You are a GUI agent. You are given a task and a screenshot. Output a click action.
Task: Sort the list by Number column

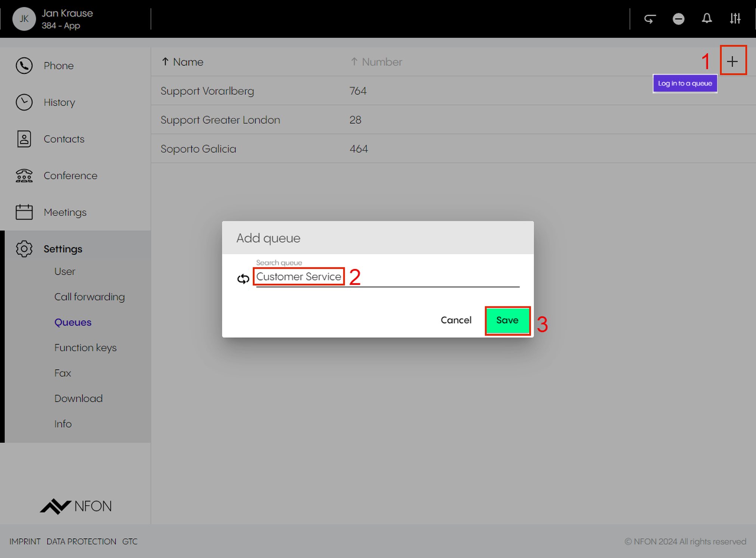coord(381,62)
